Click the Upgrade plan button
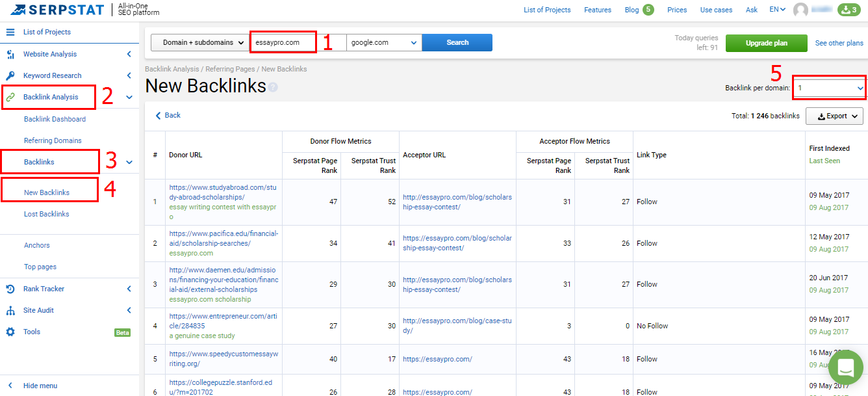This screenshot has width=868, height=396. pyautogui.click(x=767, y=43)
